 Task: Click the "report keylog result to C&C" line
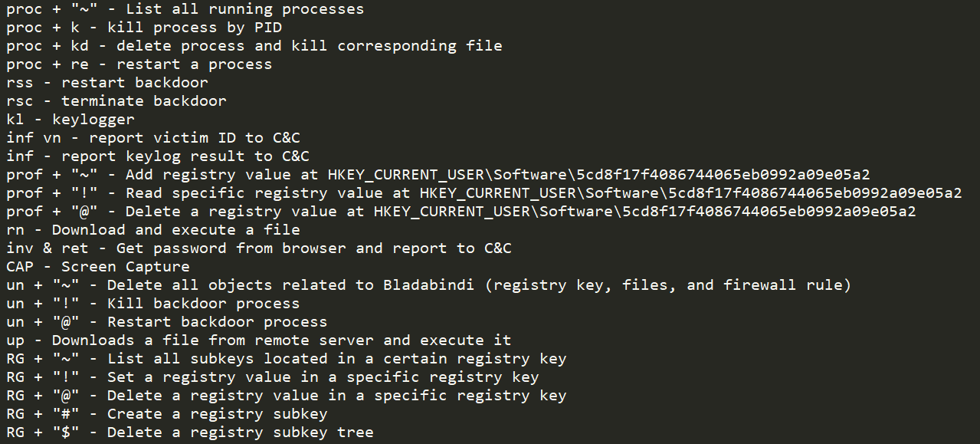pos(158,156)
